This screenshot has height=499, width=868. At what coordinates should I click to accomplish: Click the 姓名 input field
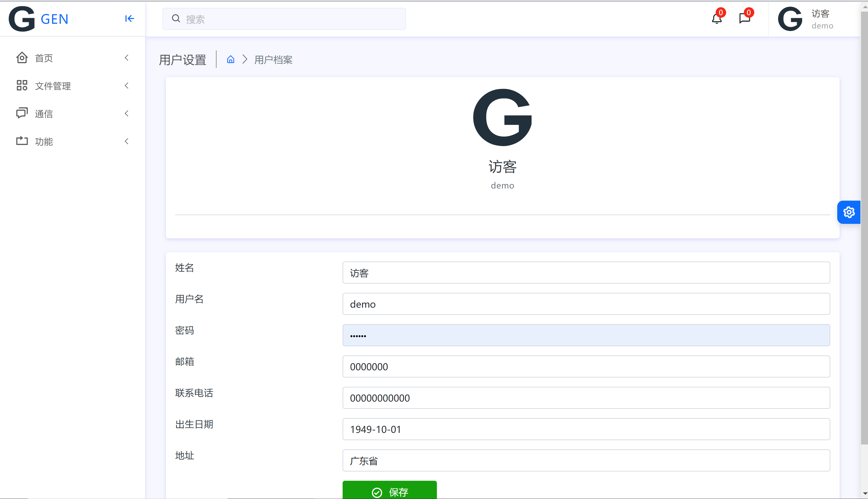click(586, 273)
